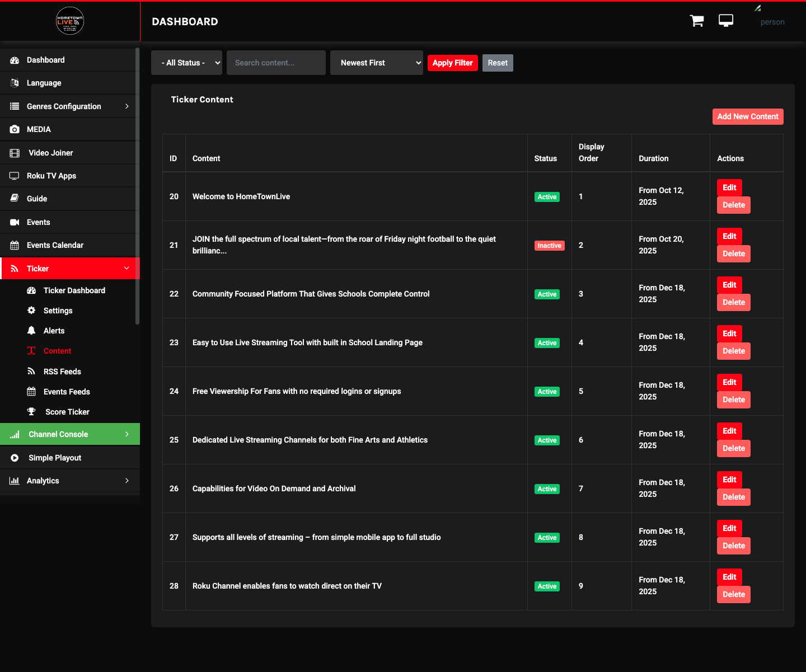
Task: Click the Analytics bar chart icon
Action: coord(15,481)
